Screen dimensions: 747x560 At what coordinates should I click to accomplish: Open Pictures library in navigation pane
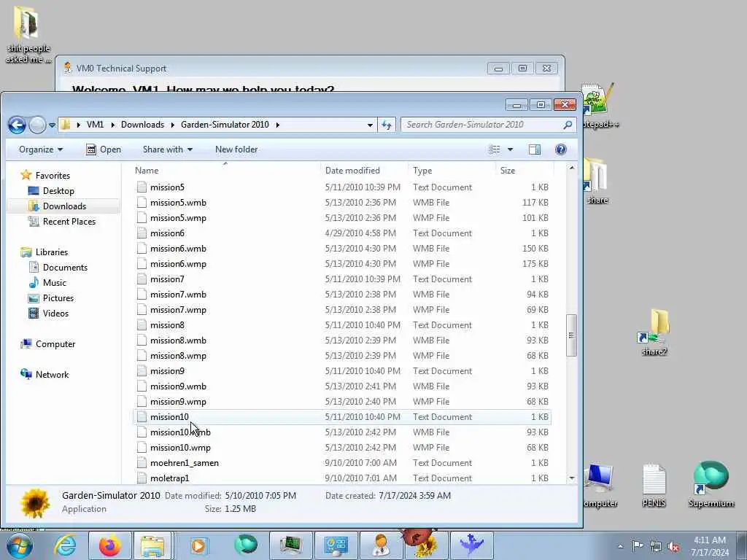[58, 298]
